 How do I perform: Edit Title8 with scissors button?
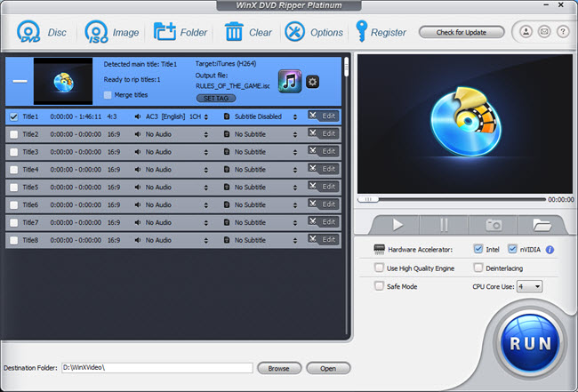pos(324,240)
